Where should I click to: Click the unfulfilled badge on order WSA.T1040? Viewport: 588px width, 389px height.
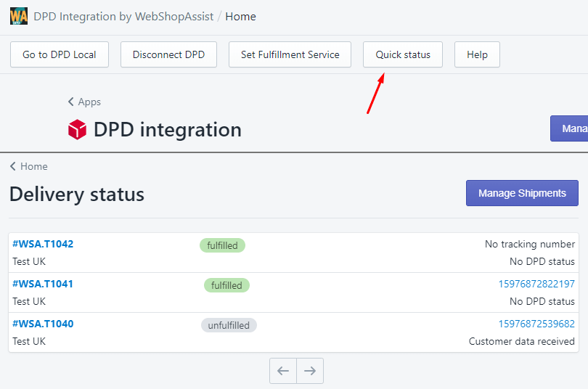click(x=229, y=325)
